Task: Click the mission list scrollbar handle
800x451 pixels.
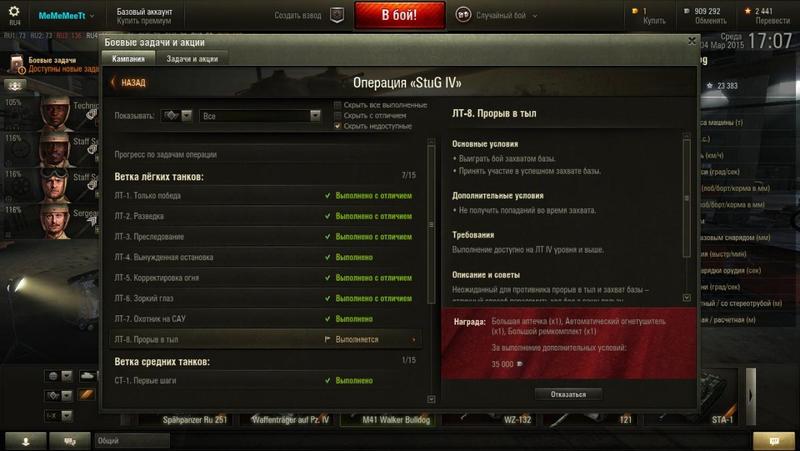Action: click(x=431, y=224)
